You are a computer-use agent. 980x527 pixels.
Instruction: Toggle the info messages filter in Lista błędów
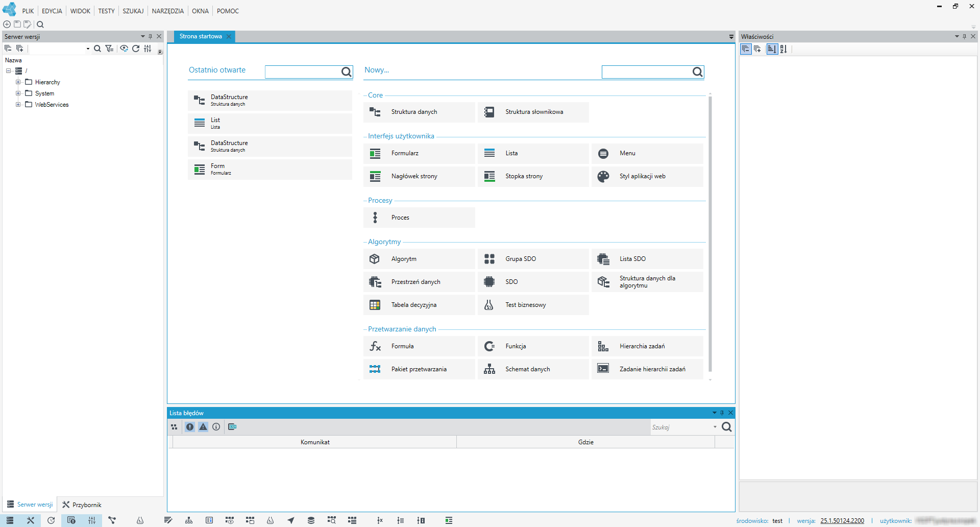[x=216, y=427]
